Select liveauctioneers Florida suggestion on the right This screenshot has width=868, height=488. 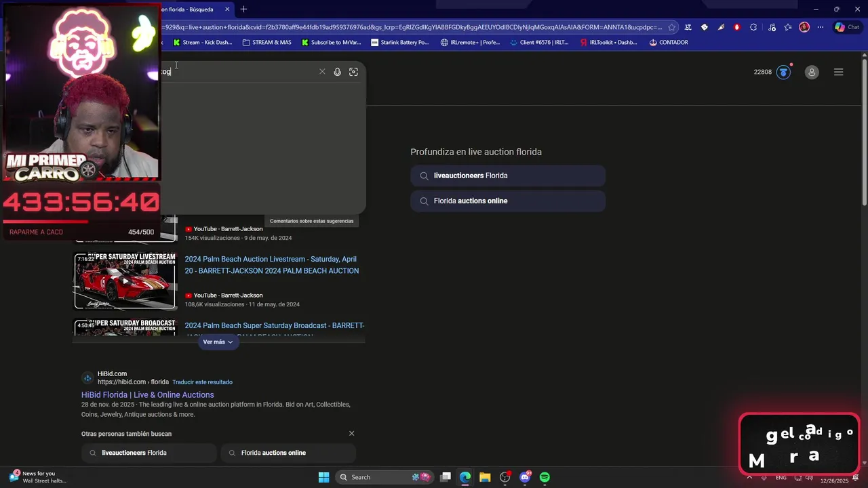click(x=508, y=176)
